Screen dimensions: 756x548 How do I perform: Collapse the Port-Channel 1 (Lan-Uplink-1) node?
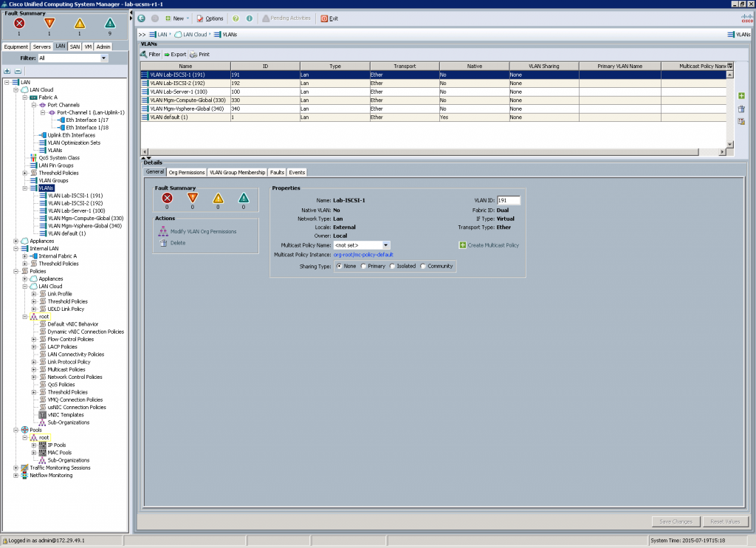coord(42,112)
